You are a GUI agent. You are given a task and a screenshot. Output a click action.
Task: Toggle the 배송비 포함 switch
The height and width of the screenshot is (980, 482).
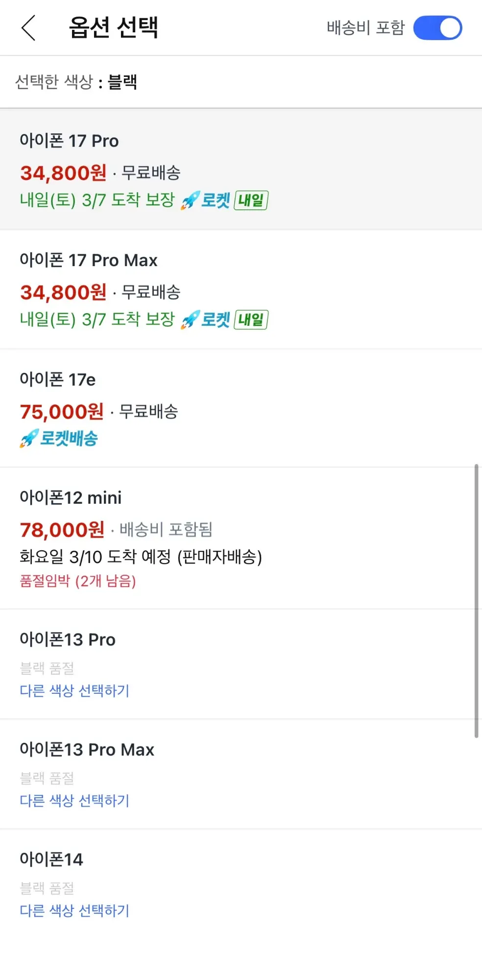437,28
